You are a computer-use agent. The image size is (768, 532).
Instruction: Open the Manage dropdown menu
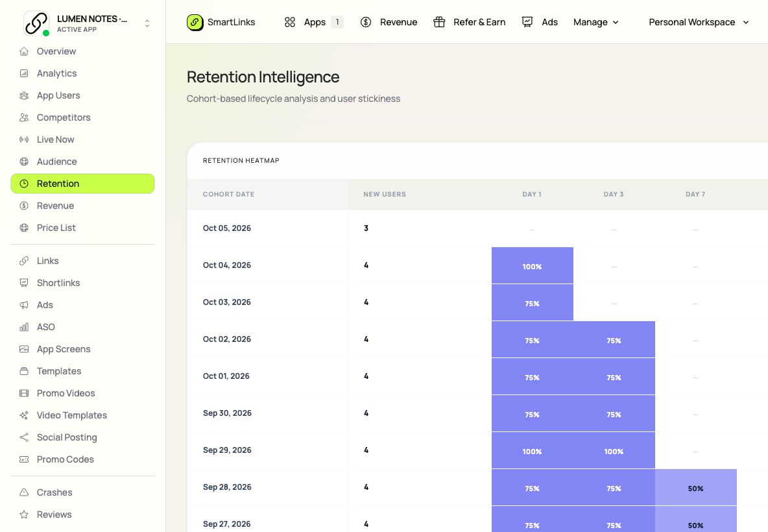[596, 22]
